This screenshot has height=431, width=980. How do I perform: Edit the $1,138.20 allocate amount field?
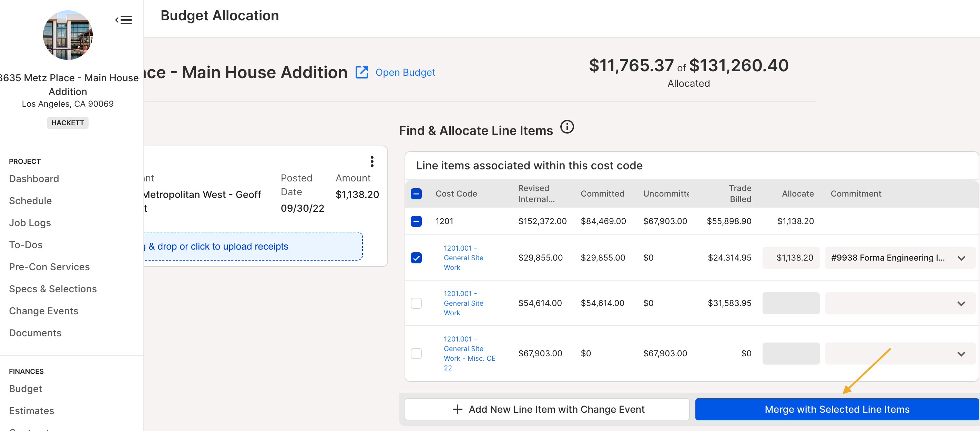(x=790, y=258)
